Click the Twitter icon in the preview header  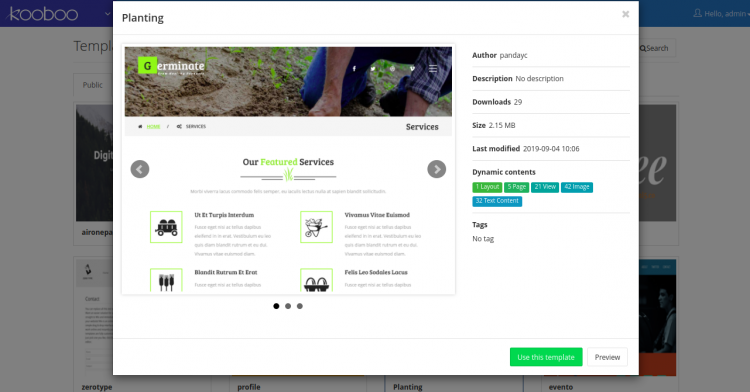click(x=373, y=69)
